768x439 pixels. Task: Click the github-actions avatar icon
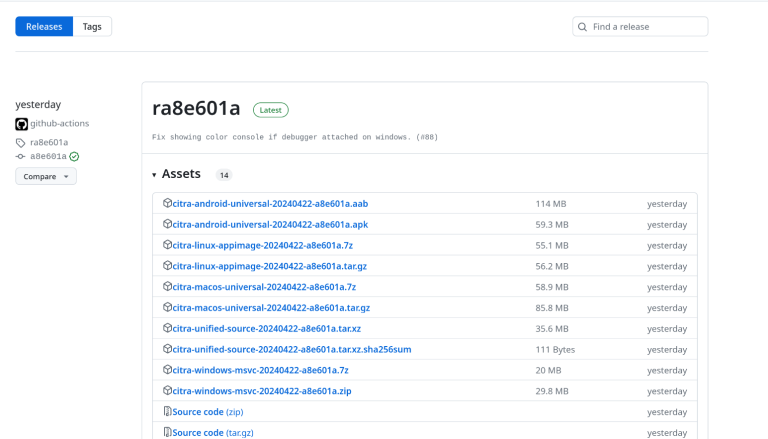tap(21, 124)
